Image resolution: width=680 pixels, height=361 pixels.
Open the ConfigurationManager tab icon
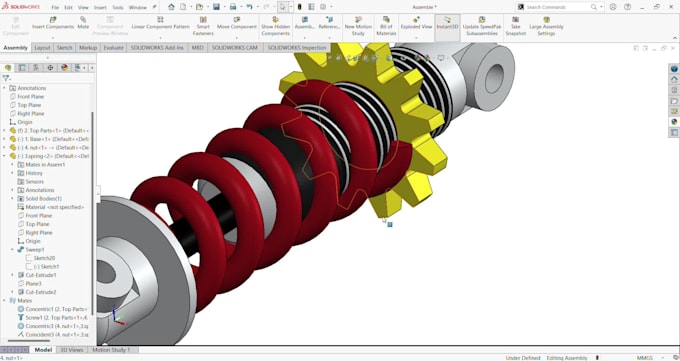[36, 68]
